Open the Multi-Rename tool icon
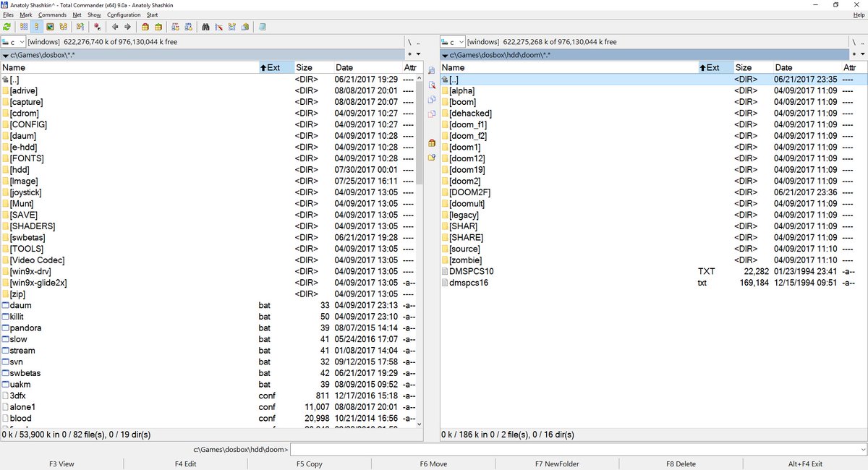 pos(218,27)
